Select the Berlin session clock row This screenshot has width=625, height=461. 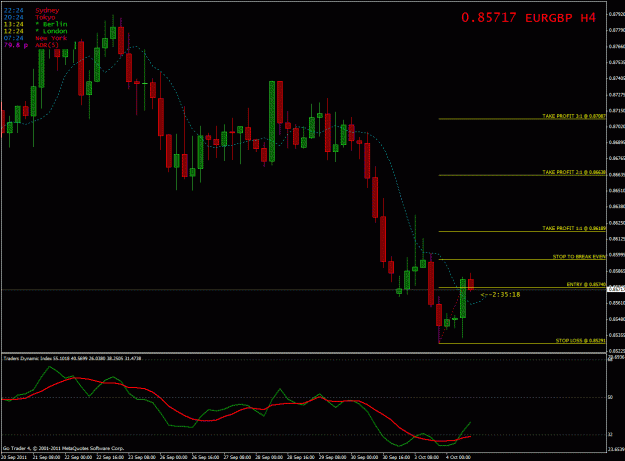35,24
